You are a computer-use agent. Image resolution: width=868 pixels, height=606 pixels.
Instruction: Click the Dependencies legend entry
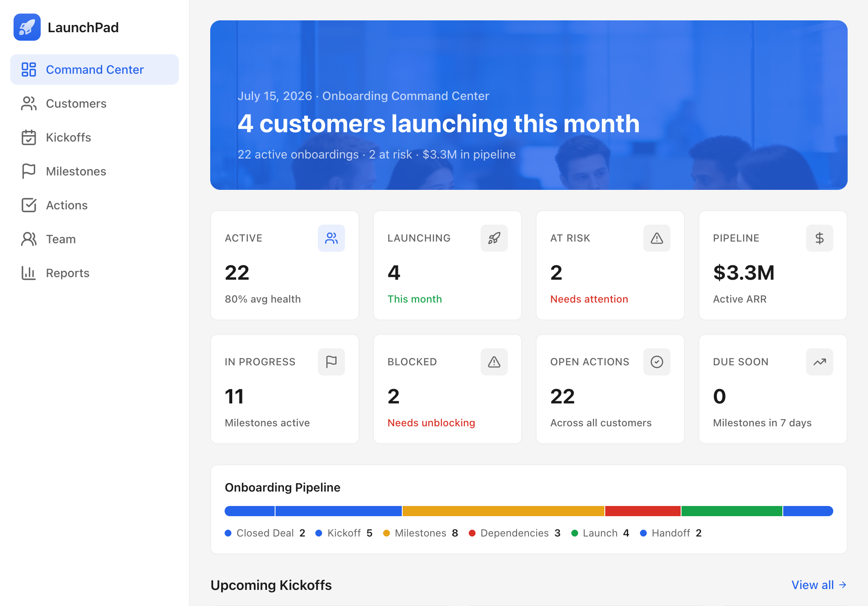[x=515, y=533]
